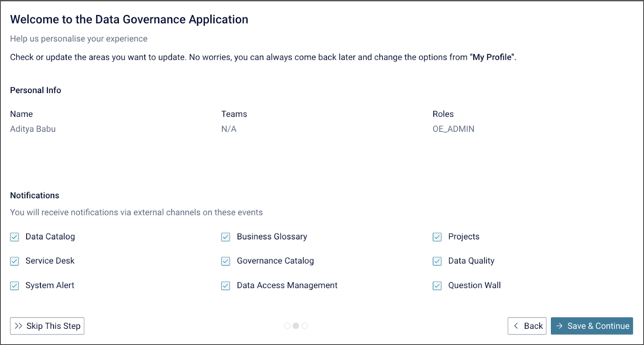Go to first step pagination dot
644x345 pixels.
[x=287, y=326]
